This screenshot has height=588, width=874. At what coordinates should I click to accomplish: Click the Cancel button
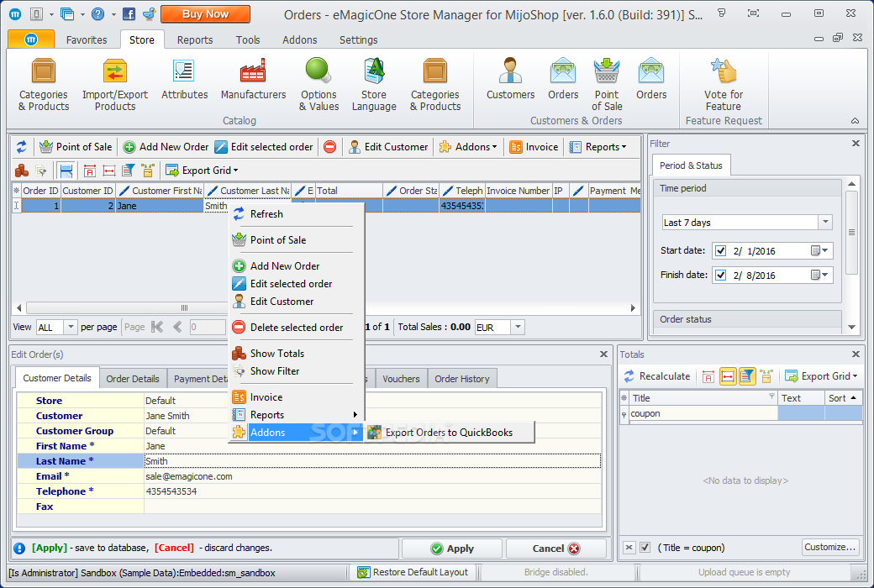[555, 549]
